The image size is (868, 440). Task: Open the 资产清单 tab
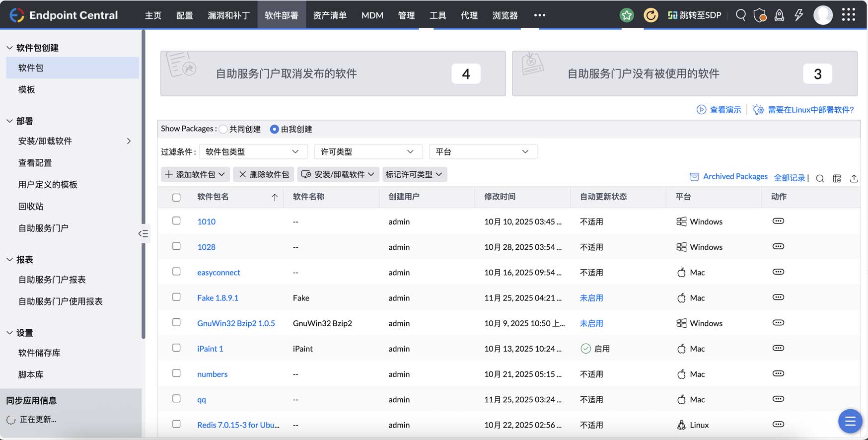[330, 15]
